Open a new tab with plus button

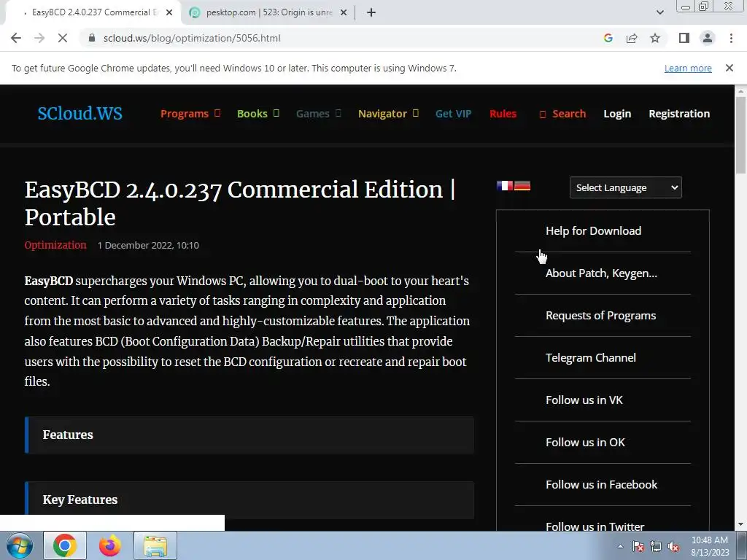coord(371,12)
